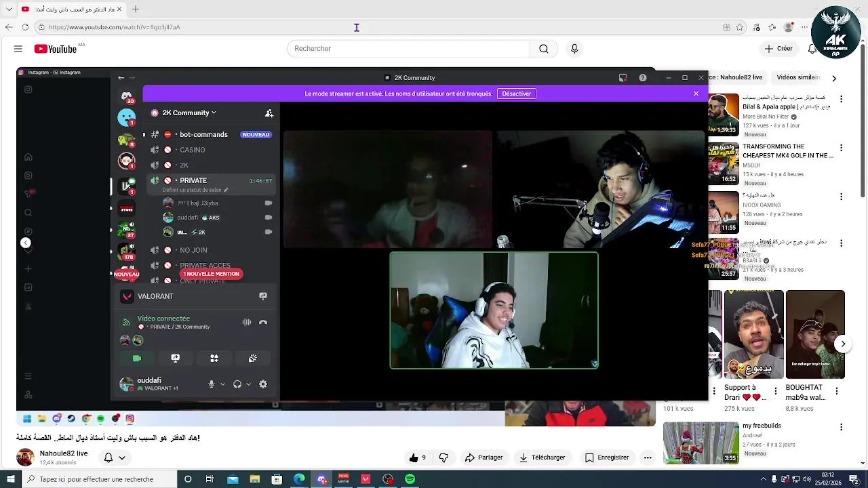The image size is (868, 488).
Task: Toggle Discord camera video on or off
Action: [x=137, y=359]
